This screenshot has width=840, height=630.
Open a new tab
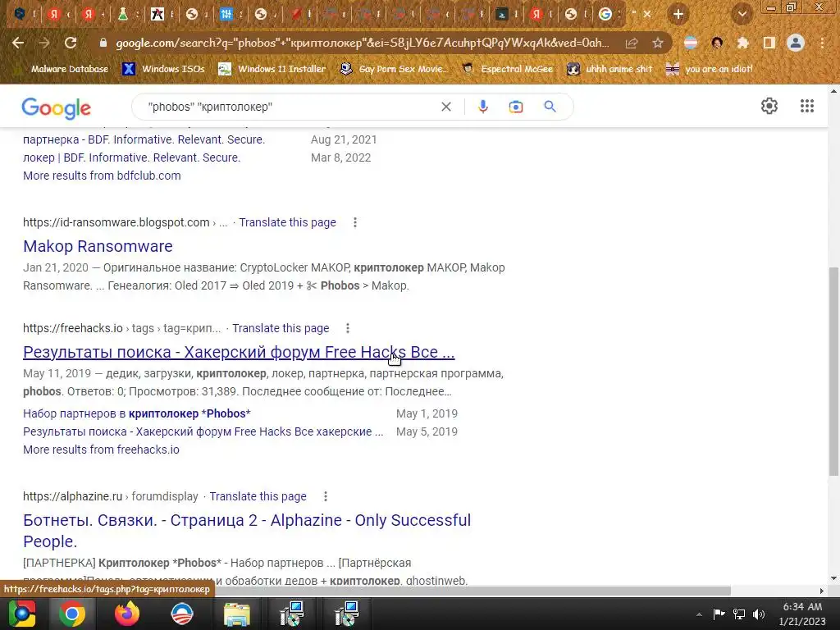coord(678,14)
